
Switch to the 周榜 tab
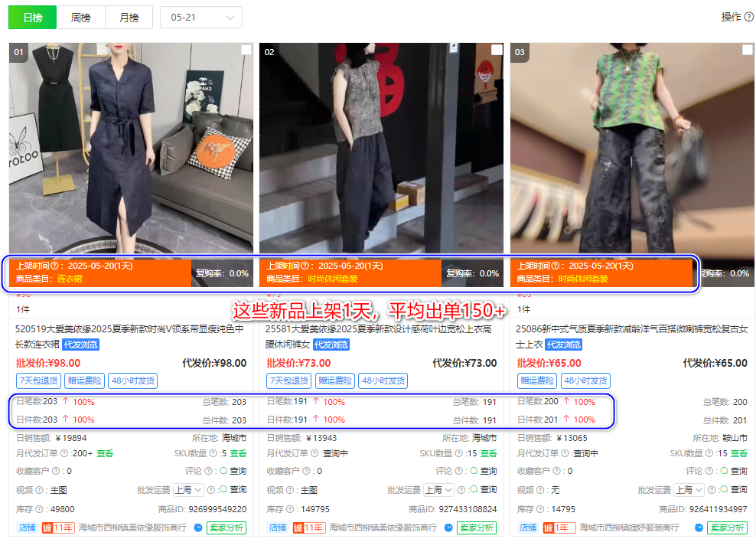[80, 18]
